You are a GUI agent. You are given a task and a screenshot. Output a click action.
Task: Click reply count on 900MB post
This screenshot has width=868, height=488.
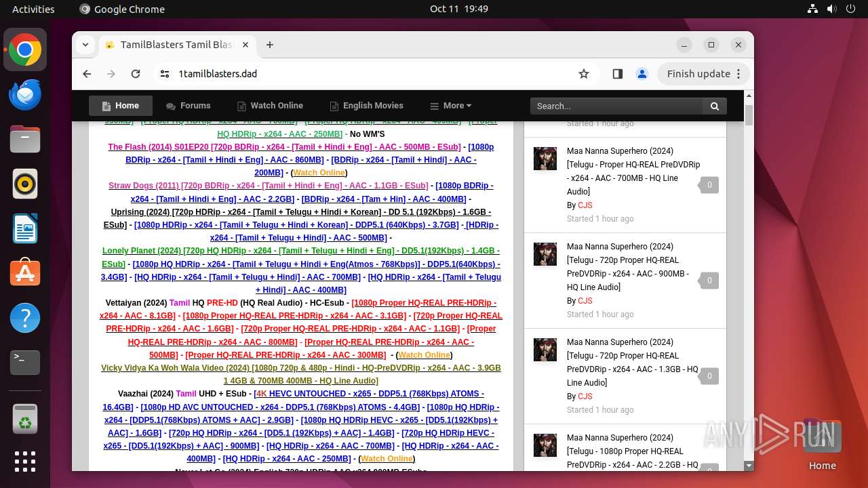coord(709,281)
